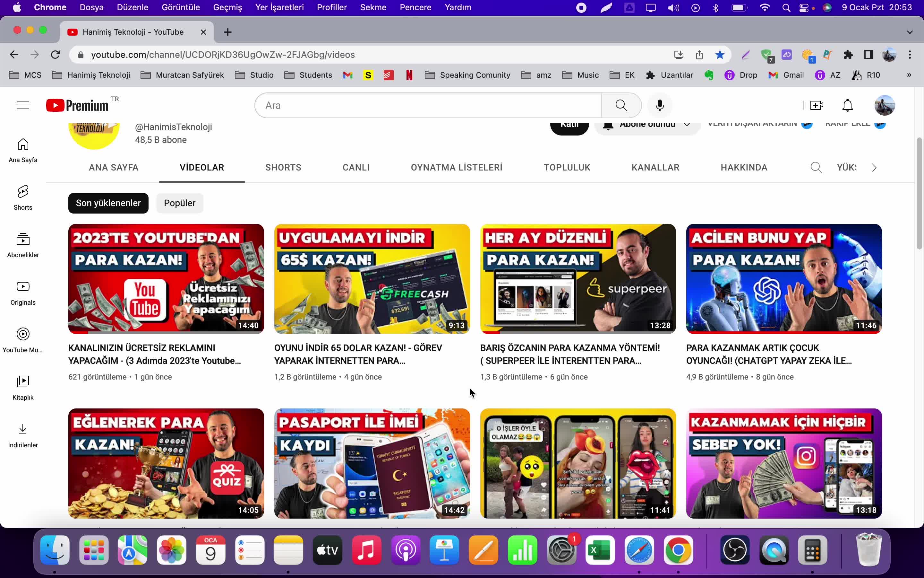The width and height of the screenshot is (924, 578).
Task: Reload the page in Chrome
Action: pos(56,55)
